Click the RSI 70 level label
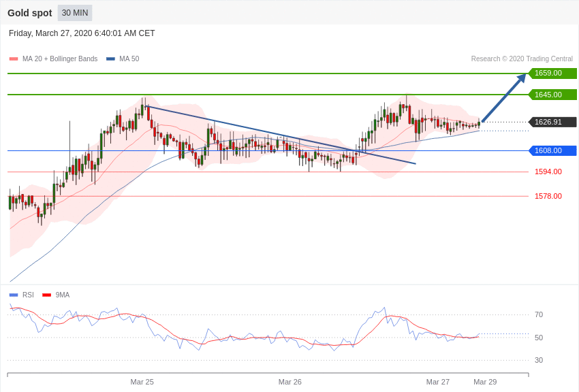The height and width of the screenshot is (392, 579). pyautogui.click(x=539, y=314)
